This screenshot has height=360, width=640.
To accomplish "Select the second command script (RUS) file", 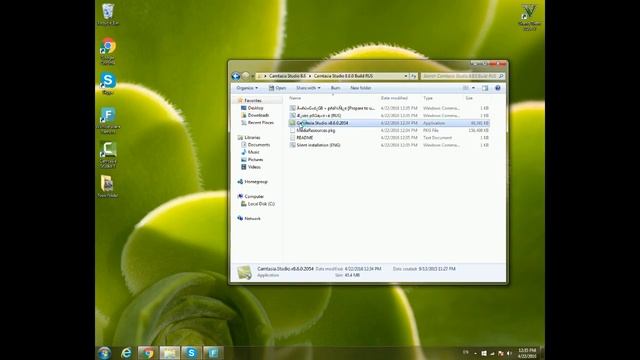I will pyautogui.click(x=389, y=116).
